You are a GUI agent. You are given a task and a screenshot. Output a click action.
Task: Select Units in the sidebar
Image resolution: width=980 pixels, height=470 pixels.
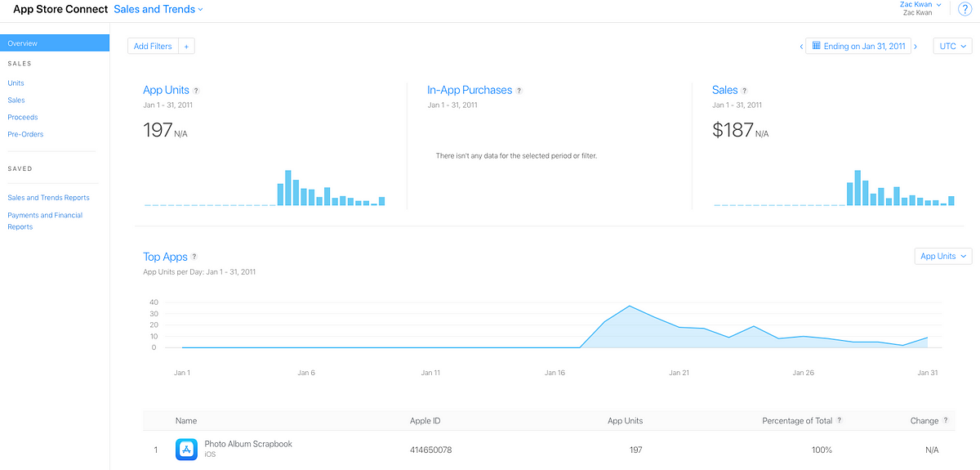pyautogui.click(x=16, y=83)
